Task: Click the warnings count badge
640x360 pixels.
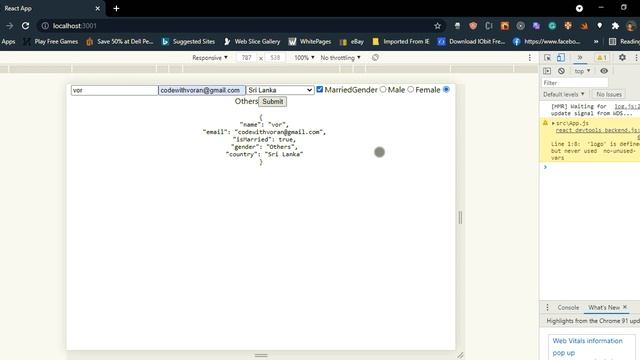Action: [602, 58]
